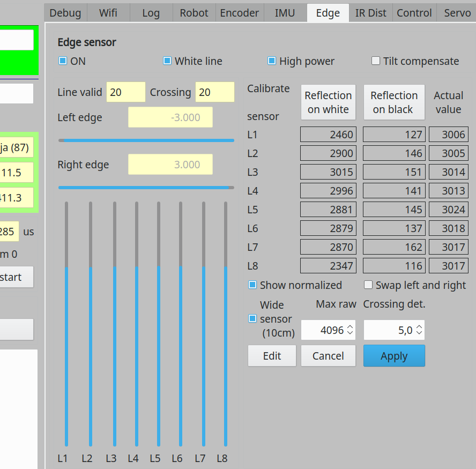Increase Max raw using its spinner arrow

[x=350, y=327]
